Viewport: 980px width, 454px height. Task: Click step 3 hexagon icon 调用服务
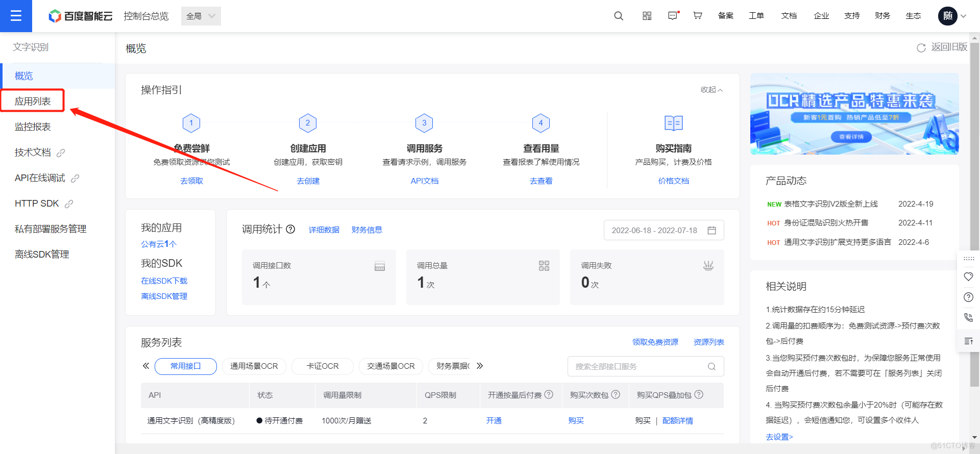coord(424,123)
